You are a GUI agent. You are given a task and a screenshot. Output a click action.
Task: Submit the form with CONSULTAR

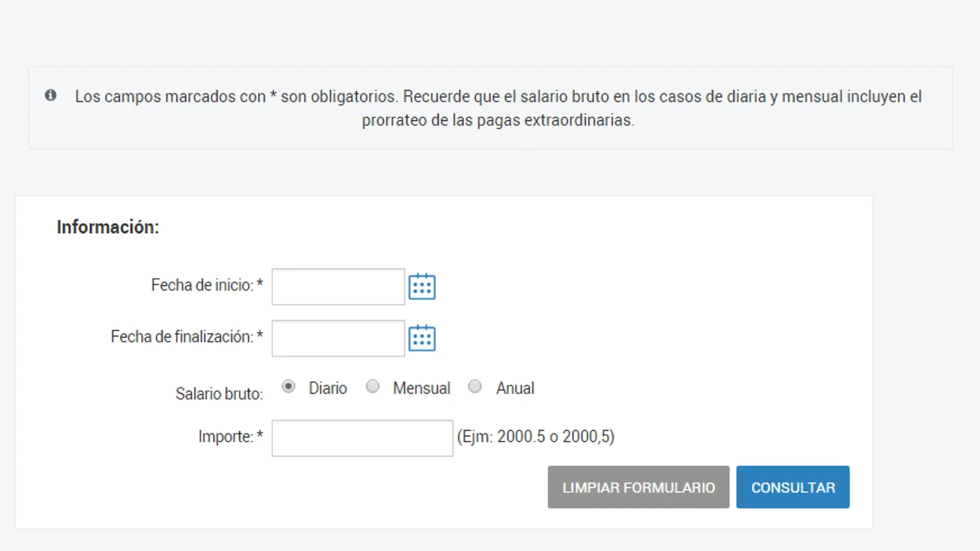click(x=793, y=487)
